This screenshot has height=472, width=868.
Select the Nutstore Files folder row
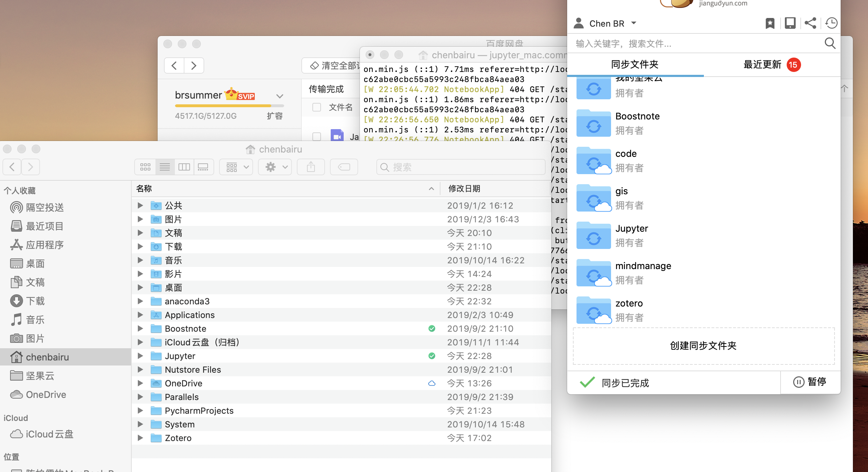(x=342, y=369)
